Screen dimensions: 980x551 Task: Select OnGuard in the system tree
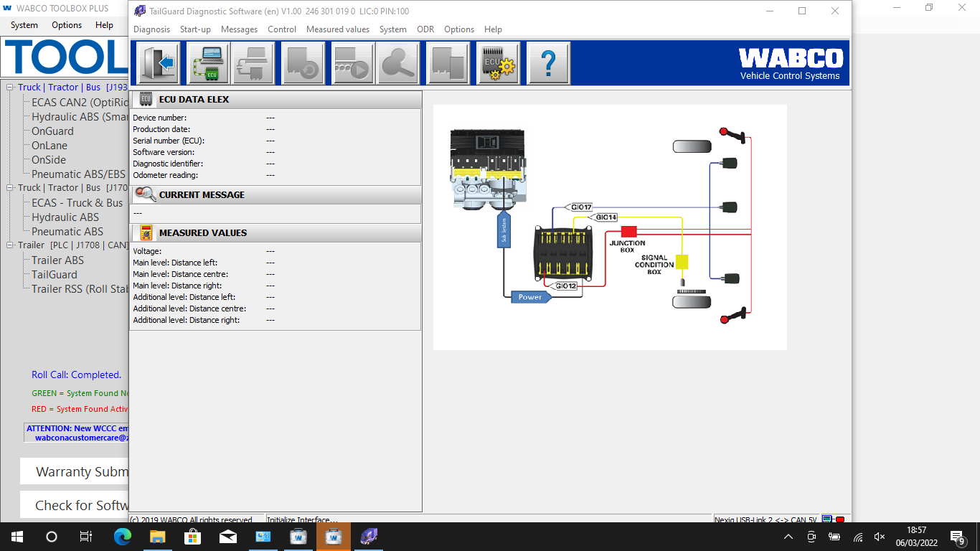52,131
